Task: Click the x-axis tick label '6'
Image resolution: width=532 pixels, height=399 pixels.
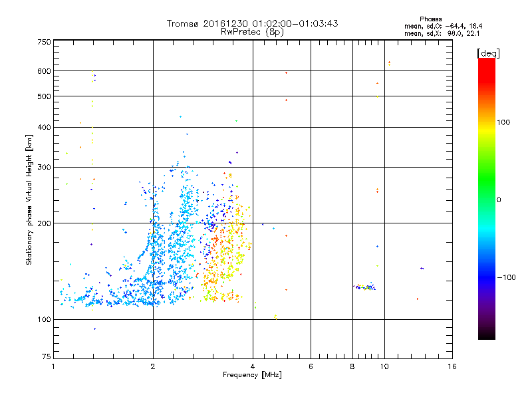Action: [311, 366]
